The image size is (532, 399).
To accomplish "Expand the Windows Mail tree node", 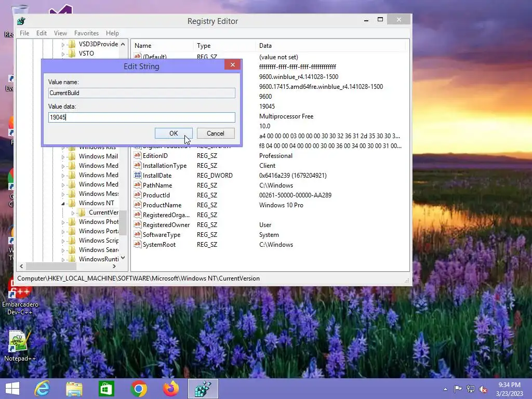I will pos(63,157).
